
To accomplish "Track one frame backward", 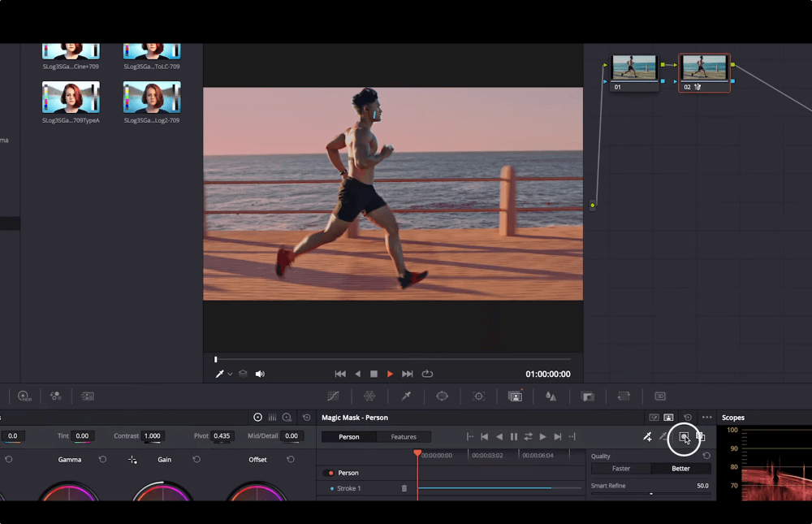I will pyautogui.click(x=485, y=437).
